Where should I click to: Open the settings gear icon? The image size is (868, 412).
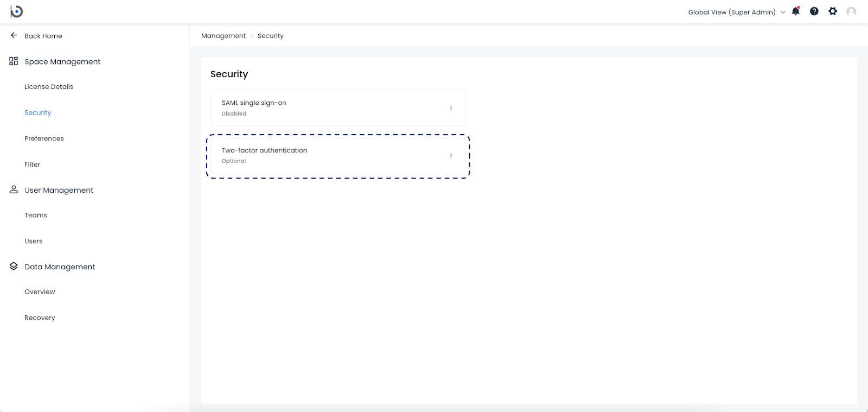(833, 11)
